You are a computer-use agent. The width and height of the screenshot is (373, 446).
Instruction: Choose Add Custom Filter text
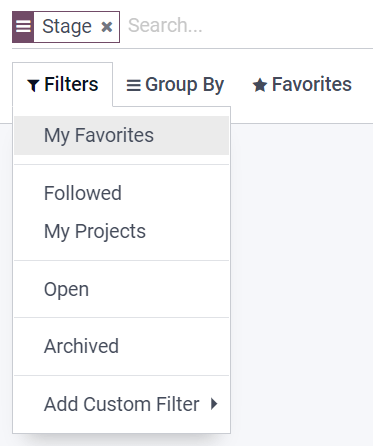[x=122, y=404]
